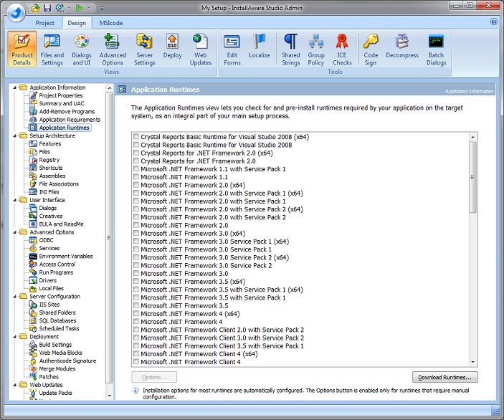The width and height of the screenshot is (504, 420).
Task: Run ICE Checks tool
Action: [342, 49]
